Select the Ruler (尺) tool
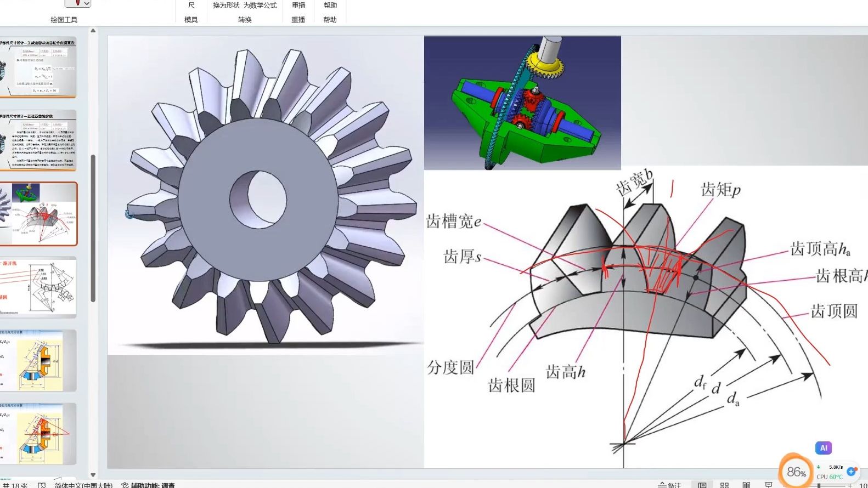The width and height of the screenshot is (868, 488). coord(191,5)
